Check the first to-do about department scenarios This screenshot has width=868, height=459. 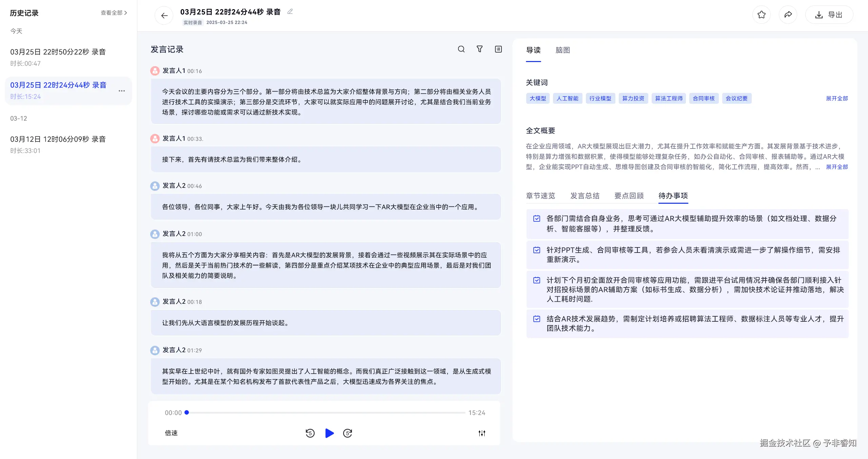pyautogui.click(x=537, y=219)
